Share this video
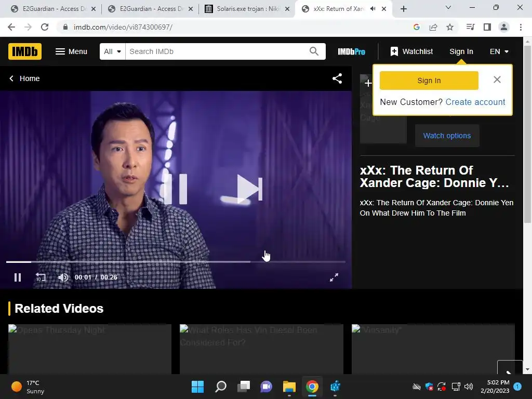Image resolution: width=532 pixels, height=399 pixels. pyautogui.click(x=337, y=78)
